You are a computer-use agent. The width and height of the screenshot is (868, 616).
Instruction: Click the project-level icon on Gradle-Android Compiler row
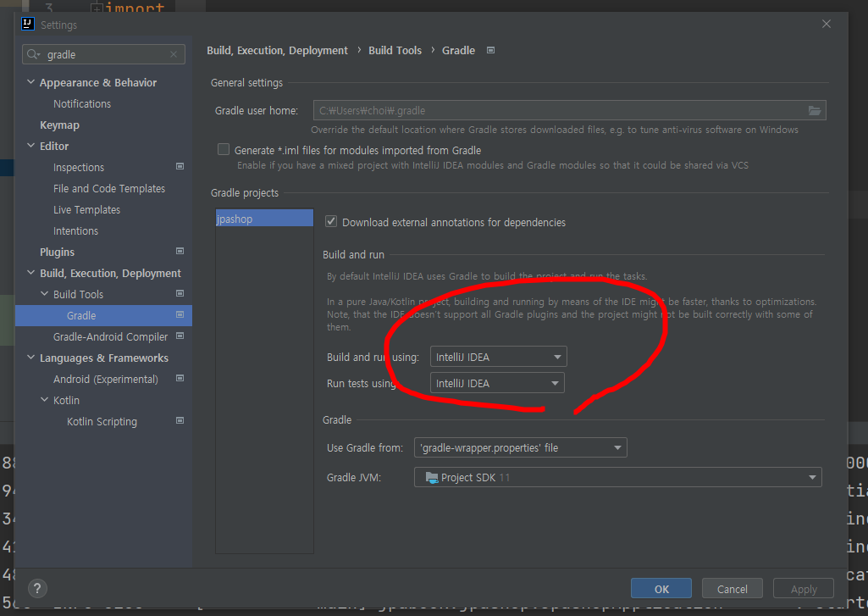click(x=180, y=336)
